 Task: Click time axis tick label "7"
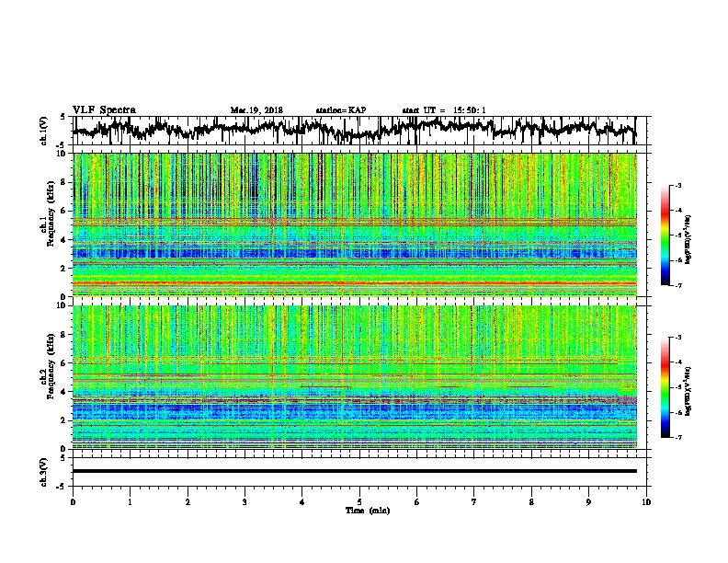tap(474, 502)
